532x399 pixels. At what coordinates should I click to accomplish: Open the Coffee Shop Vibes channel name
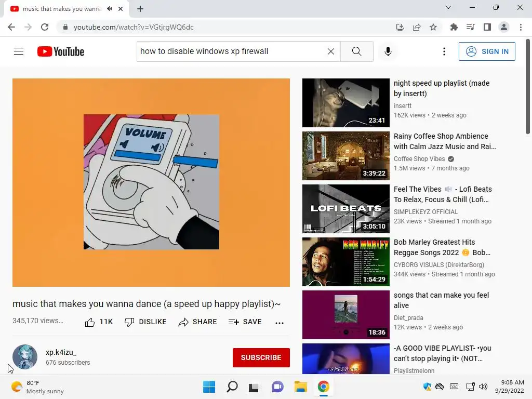pyautogui.click(x=419, y=159)
